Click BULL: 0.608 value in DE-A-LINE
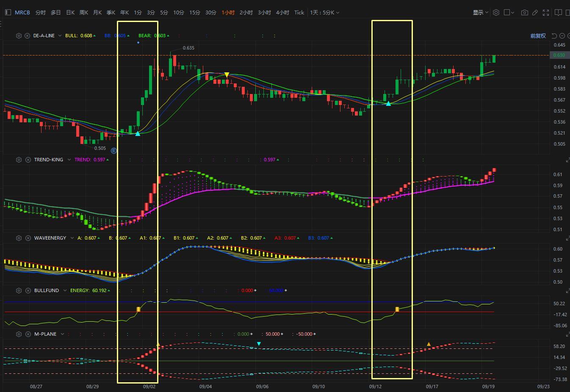This screenshot has height=392, width=570. (80, 36)
